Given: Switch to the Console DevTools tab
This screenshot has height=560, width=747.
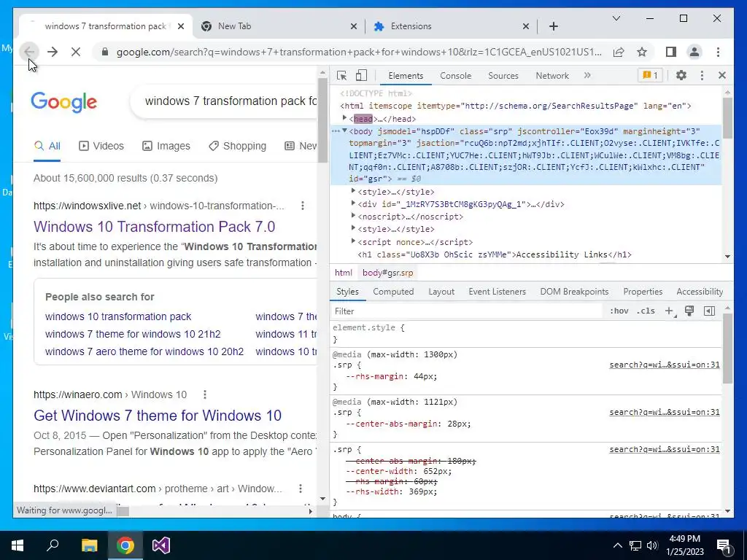Looking at the screenshot, I should pyautogui.click(x=455, y=75).
